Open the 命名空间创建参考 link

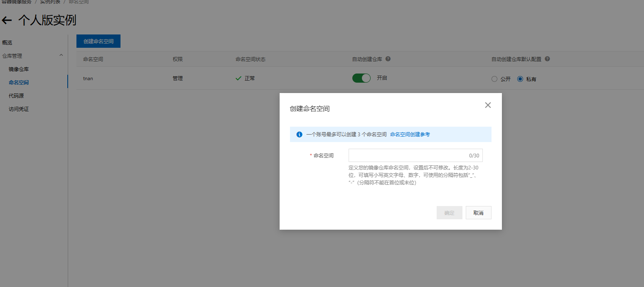[410, 134]
